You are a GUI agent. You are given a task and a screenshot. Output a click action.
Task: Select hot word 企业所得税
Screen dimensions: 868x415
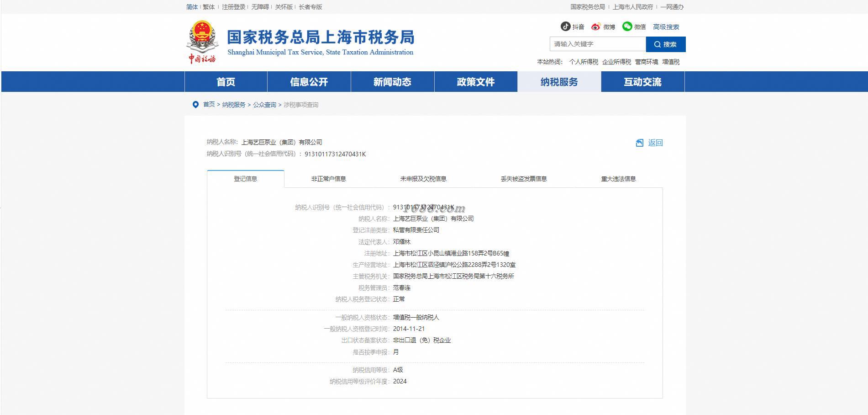point(616,62)
